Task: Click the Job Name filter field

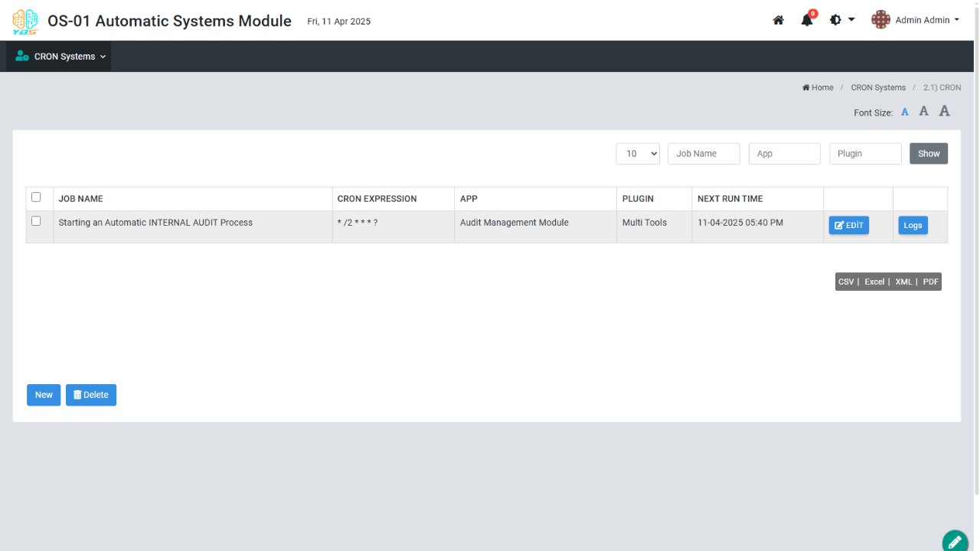Action: point(704,154)
